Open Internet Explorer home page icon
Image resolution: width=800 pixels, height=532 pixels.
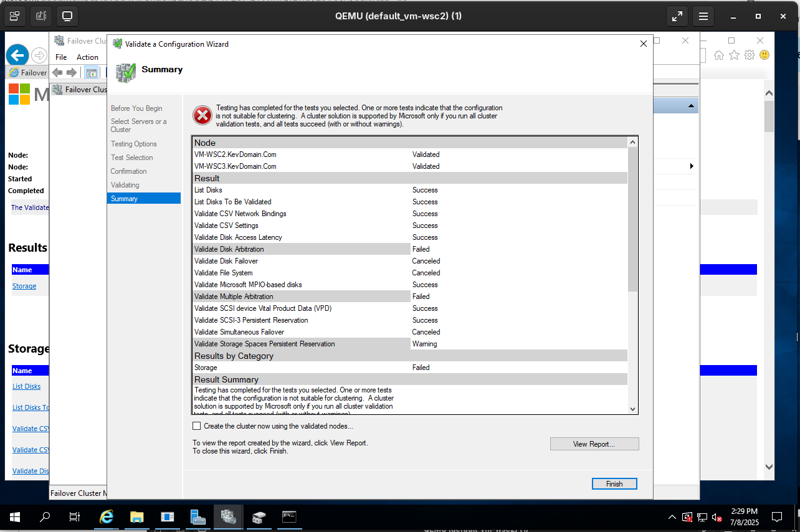[719, 55]
